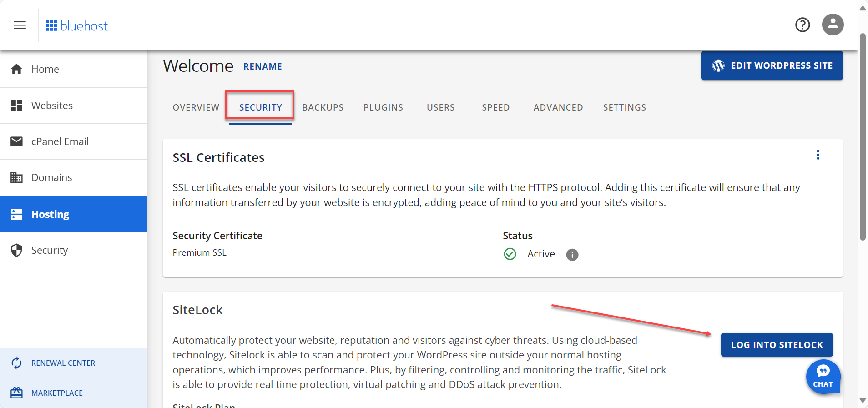
Task: Open the help question mark icon
Action: 802,25
